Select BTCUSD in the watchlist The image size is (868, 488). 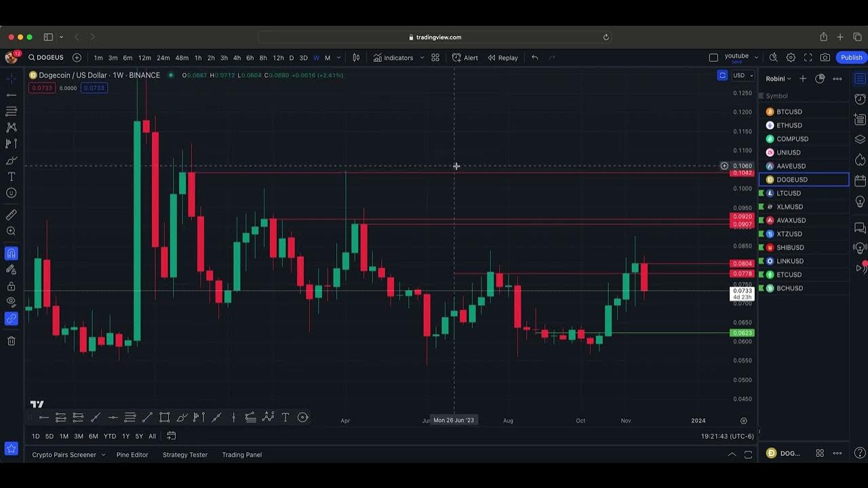(x=789, y=112)
